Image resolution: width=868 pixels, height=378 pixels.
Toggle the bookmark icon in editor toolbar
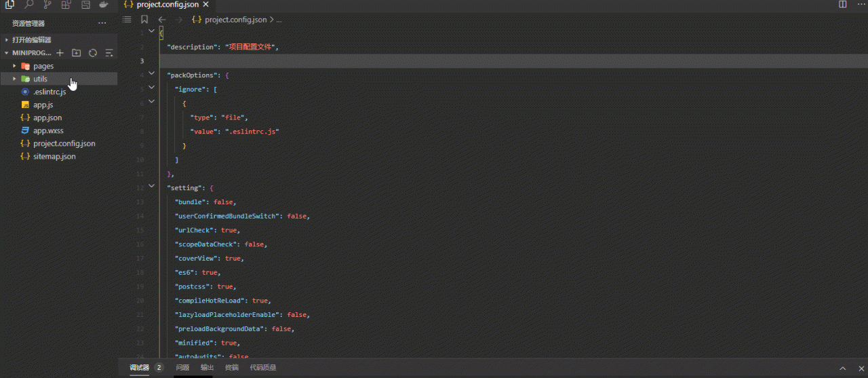coord(144,20)
